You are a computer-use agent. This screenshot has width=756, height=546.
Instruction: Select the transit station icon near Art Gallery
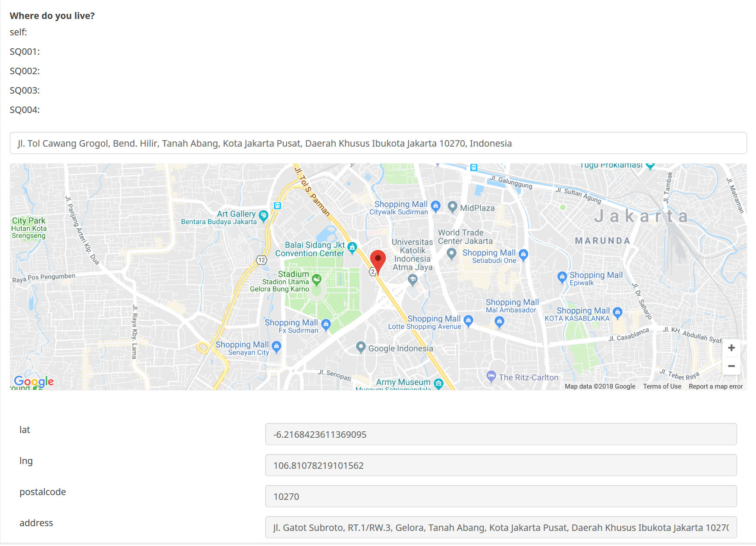(x=277, y=206)
